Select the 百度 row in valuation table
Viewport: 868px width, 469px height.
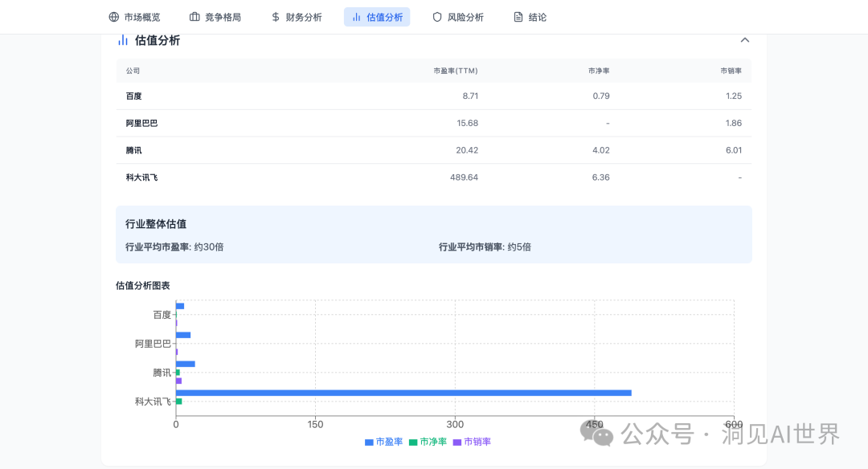click(x=434, y=96)
